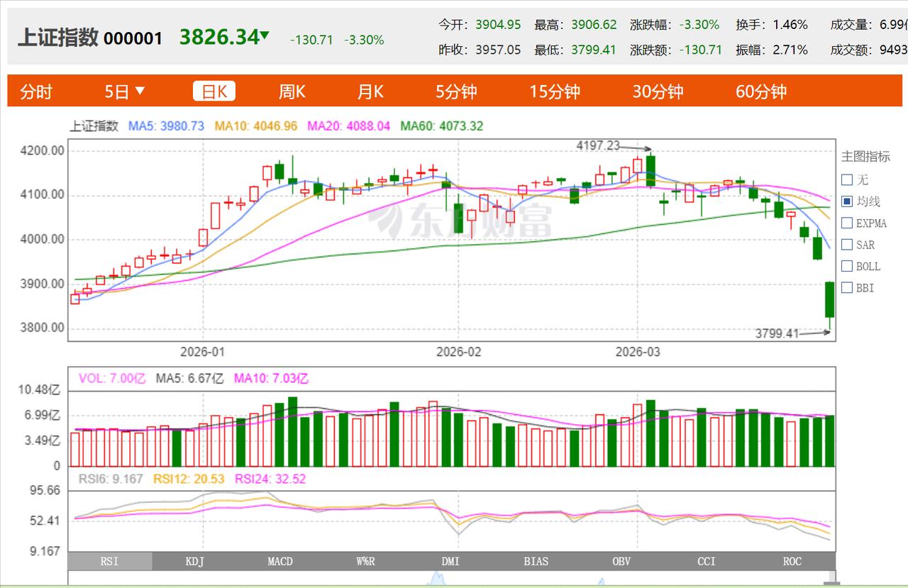The width and height of the screenshot is (908, 588).
Task: Show the DMI indicator
Action: click(450, 561)
